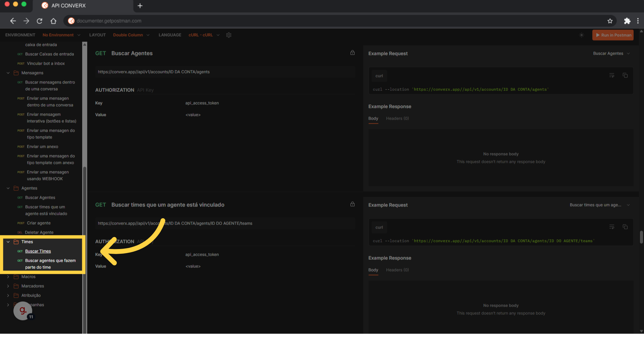The image size is (644, 362).
Task: Click Run in Postman button
Action: [x=613, y=35]
